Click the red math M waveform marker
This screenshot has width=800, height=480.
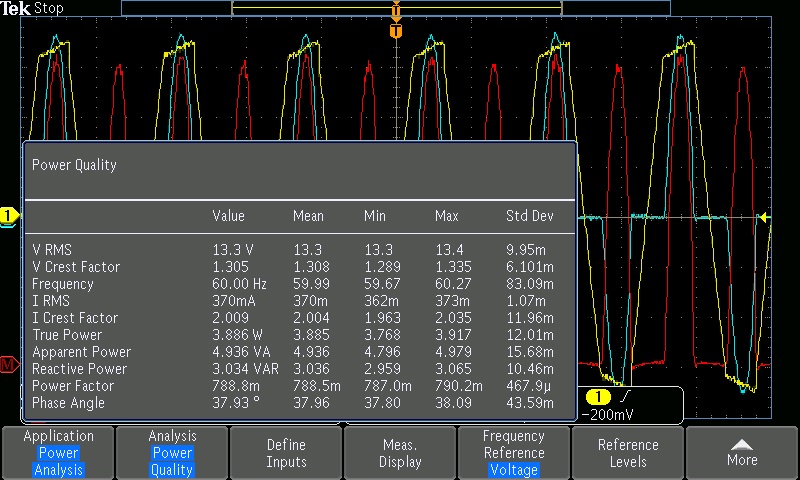[9, 365]
